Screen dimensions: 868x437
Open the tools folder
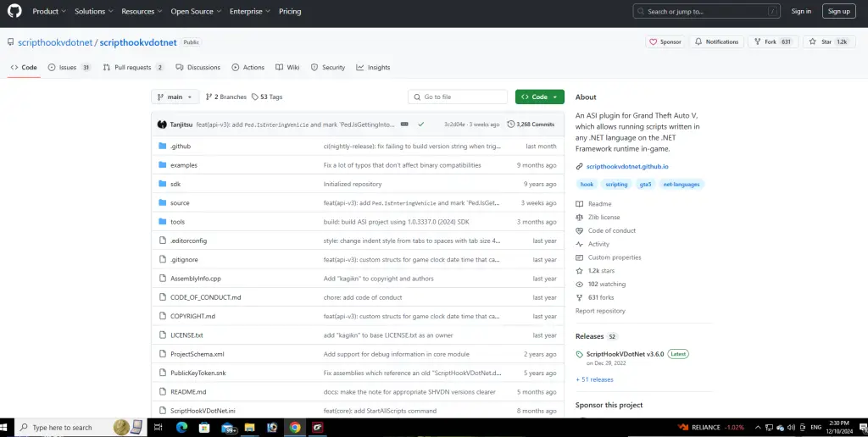coord(178,222)
